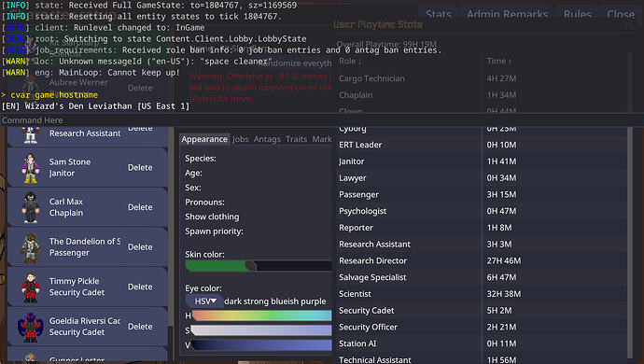Screen dimensions: 644x364
Task: Open the Rules tab
Action: tap(578, 14)
